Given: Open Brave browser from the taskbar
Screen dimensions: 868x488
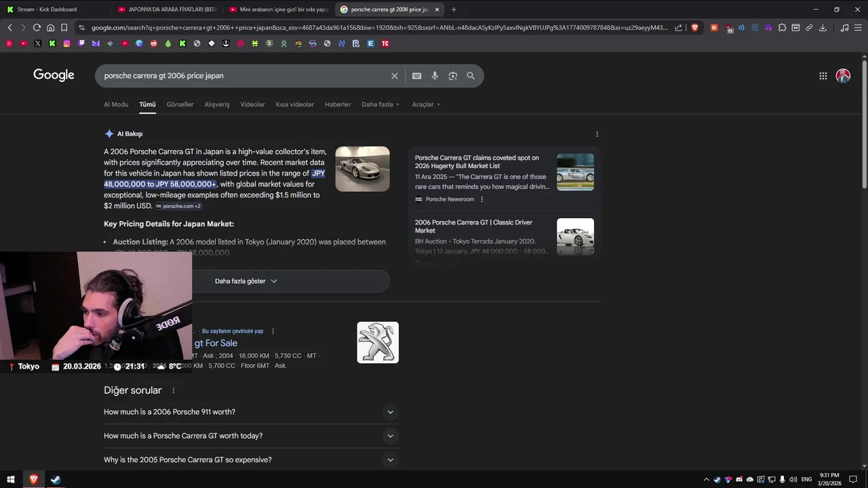Looking at the screenshot, I should 33,480.
